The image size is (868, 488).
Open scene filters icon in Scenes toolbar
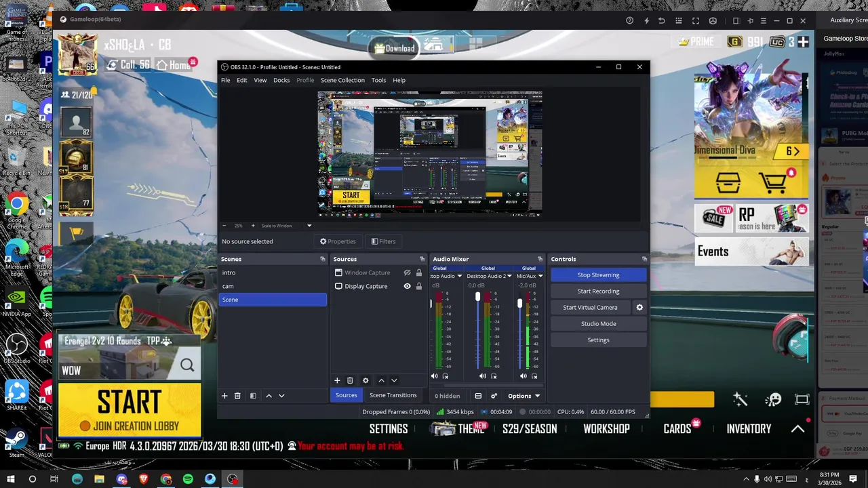pyautogui.click(x=253, y=396)
